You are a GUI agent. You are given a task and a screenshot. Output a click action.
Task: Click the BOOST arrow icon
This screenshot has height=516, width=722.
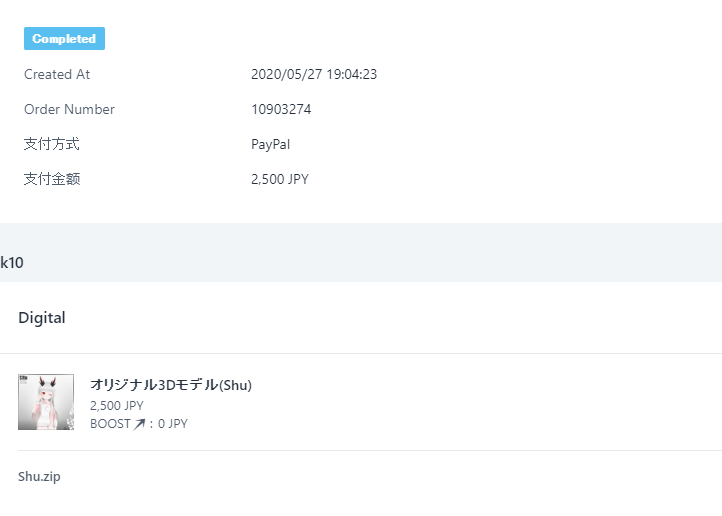tap(140, 424)
